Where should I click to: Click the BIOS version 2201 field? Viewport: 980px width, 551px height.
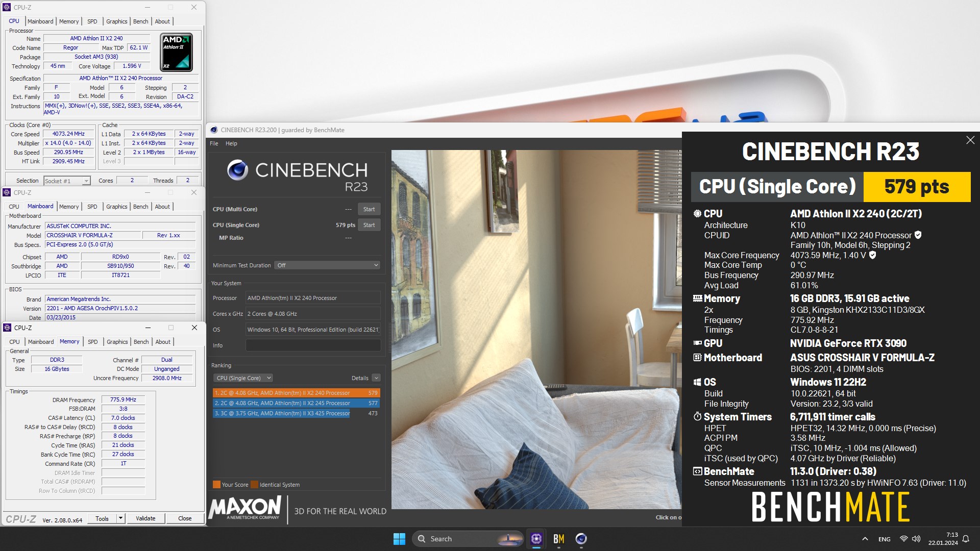tap(120, 308)
